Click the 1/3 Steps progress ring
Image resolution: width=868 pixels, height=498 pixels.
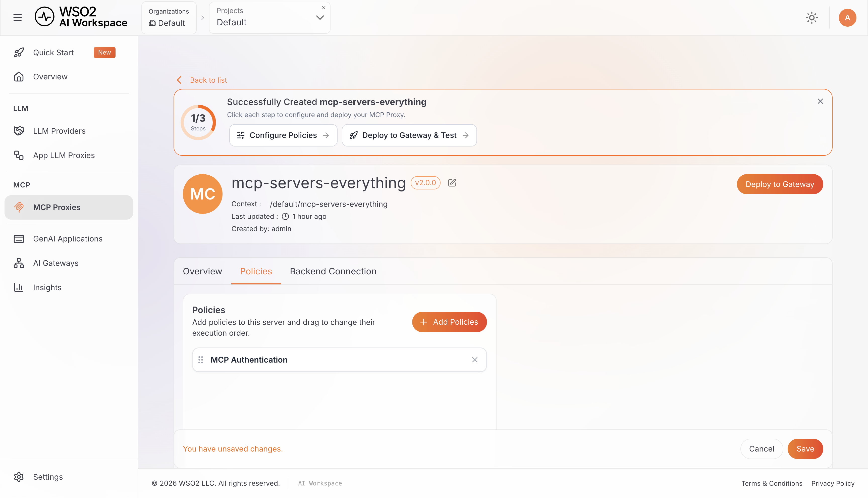(198, 122)
